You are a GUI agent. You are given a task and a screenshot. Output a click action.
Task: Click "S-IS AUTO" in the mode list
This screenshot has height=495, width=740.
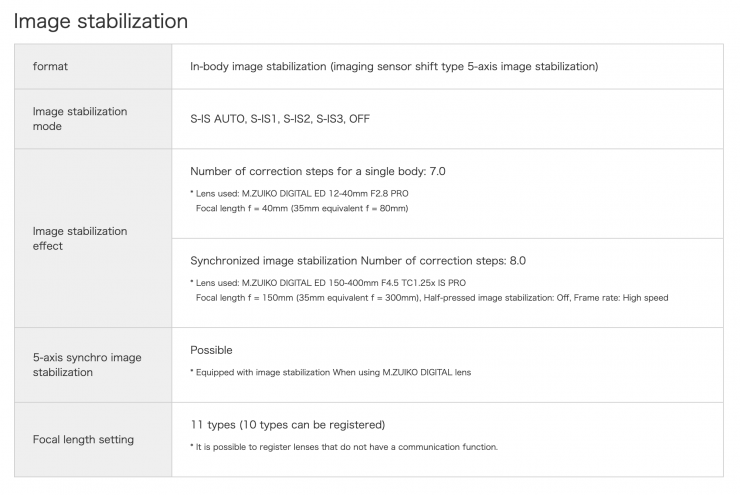coord(219,119)
